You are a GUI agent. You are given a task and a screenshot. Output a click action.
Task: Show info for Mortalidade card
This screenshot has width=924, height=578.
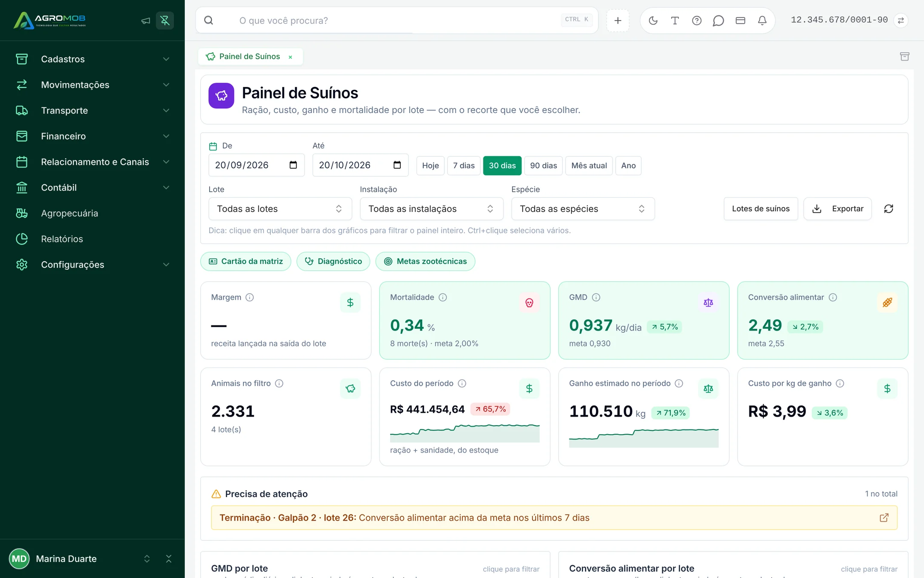[443, 297]
